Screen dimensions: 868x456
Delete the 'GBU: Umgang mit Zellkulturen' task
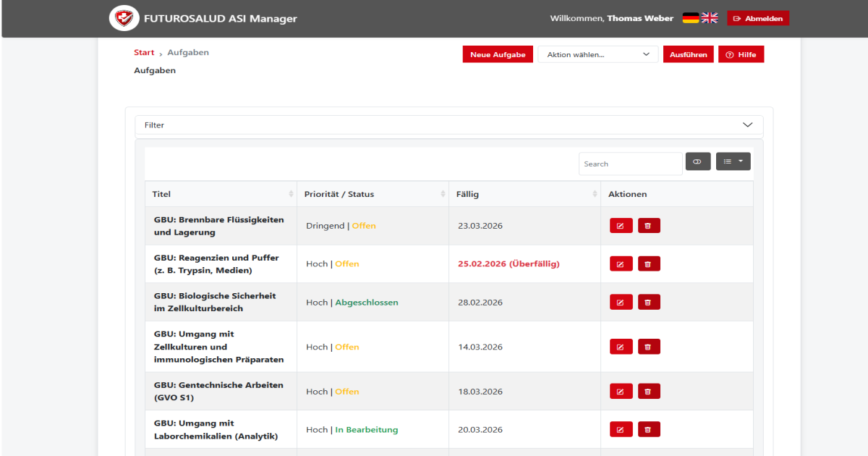pos(649,346)
